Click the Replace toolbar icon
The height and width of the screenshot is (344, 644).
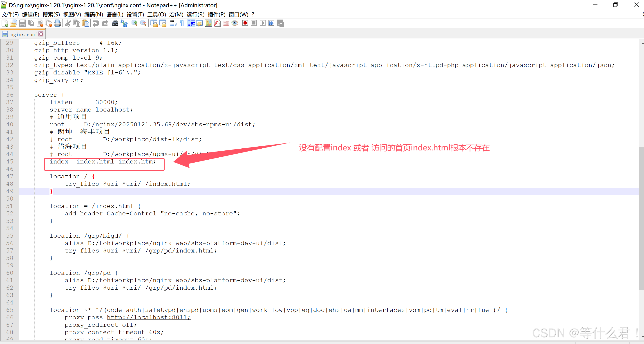[x=124, y=23]
